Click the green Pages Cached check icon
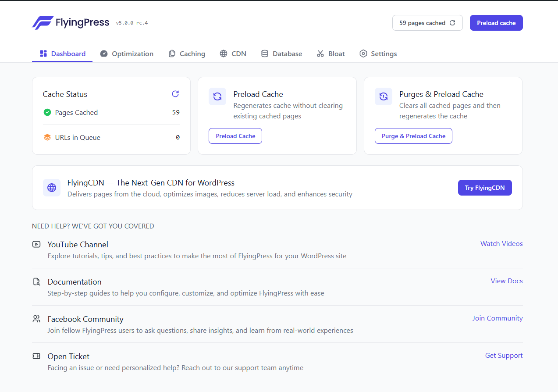Viewport: 558px width, 392px height. point(47,112)
